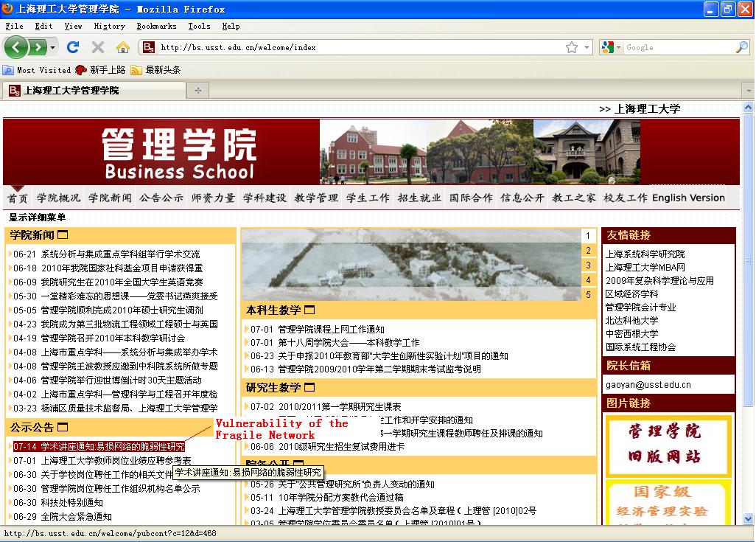
Task: Click the Reload page icon
Action: [x=72, y=47]
